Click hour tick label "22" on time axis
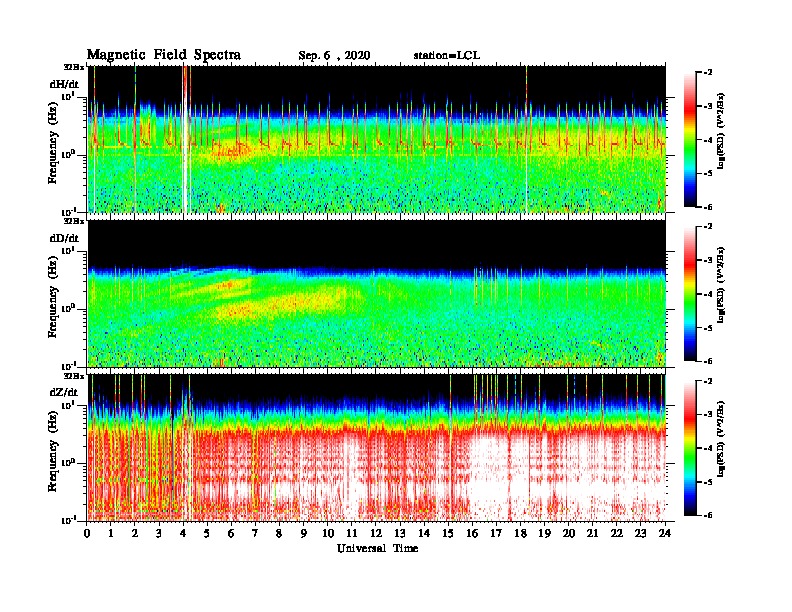 point(617,534)
